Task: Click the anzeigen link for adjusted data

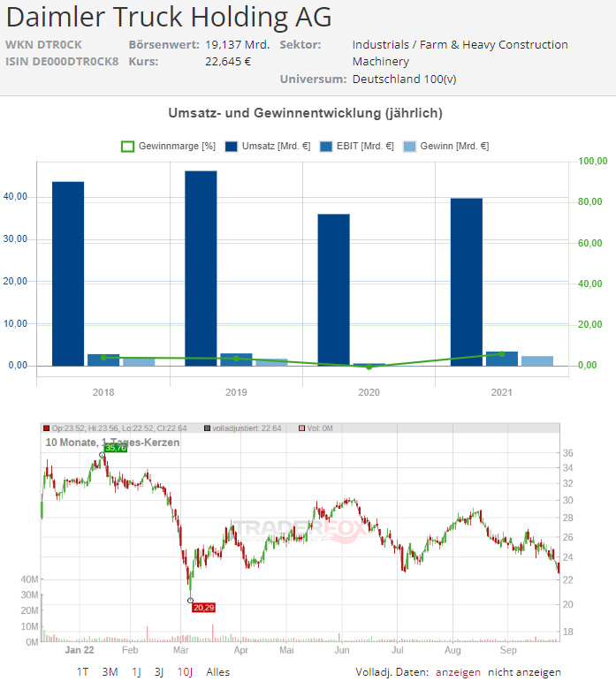Action: point(458,672)
